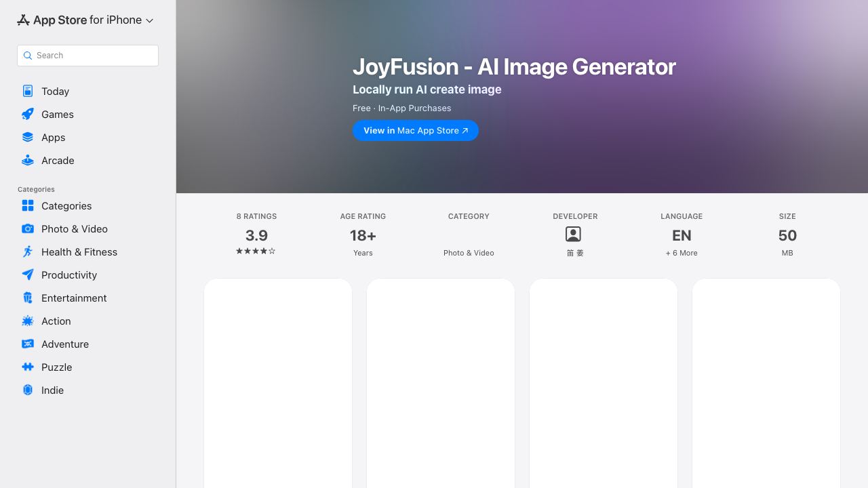868x488 pixels.
Task: Click the Action burst icon
Action: [28, 321]
